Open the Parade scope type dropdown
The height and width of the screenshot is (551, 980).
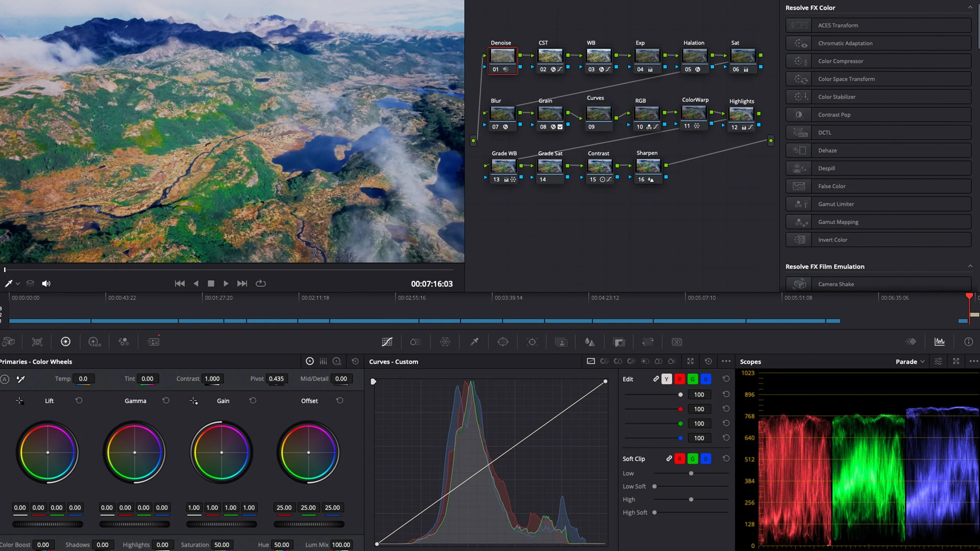(x=910, y=361)
